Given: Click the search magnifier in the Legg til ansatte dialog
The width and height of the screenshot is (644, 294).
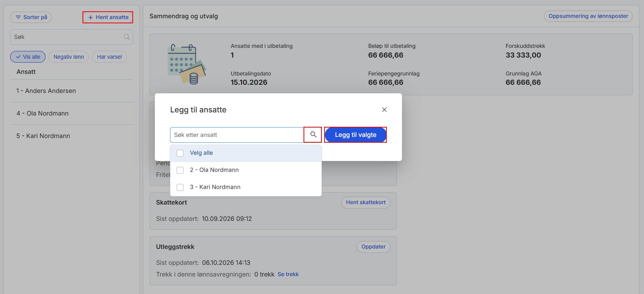Looking at the screenshot, I should [313, 135].
